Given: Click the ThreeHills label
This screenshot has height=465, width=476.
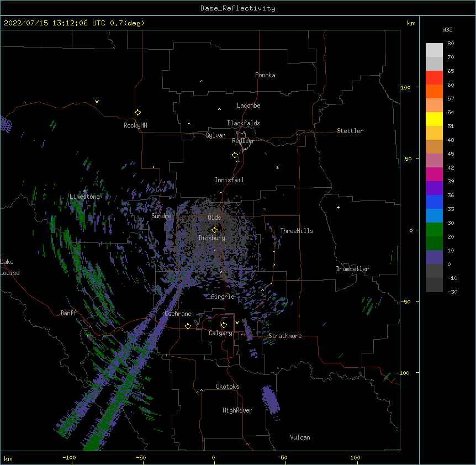Looking at the screenshot, I should (297, 231).
